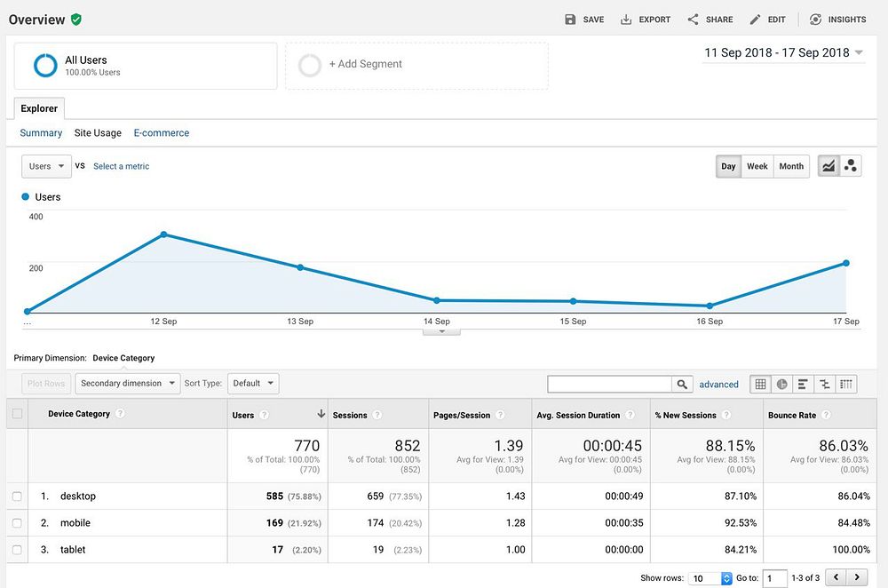Tick the desktop row checkbox
Viewport: 888px width, 588px height.
17,497
